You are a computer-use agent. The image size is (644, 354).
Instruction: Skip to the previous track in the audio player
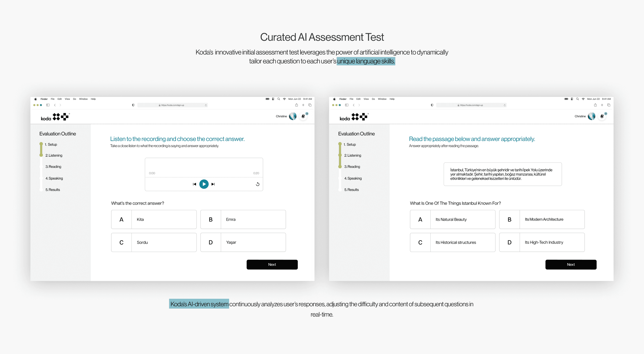pos(194,184)
